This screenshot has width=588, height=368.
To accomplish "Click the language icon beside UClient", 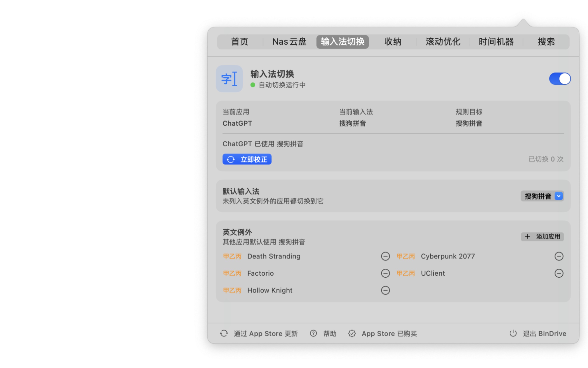I will click(405, 273).
